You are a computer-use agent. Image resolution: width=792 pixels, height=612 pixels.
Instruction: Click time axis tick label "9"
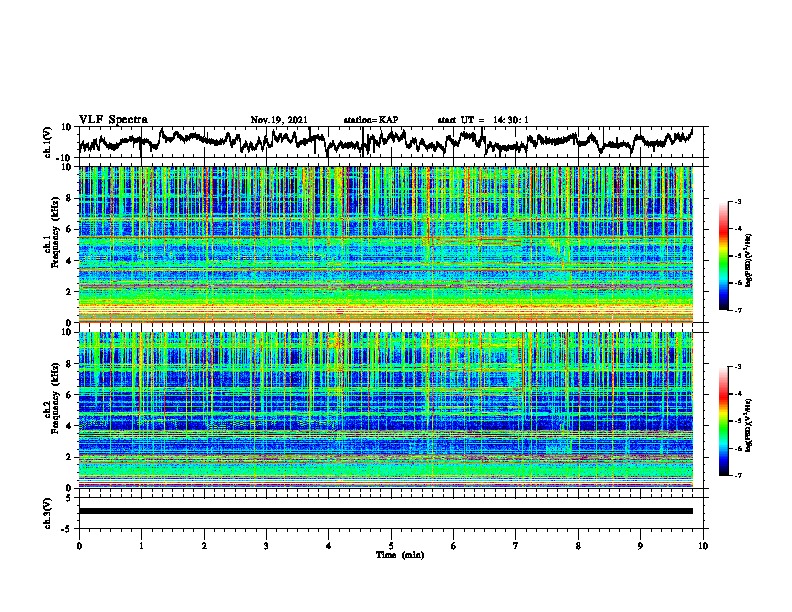[640, 546]
